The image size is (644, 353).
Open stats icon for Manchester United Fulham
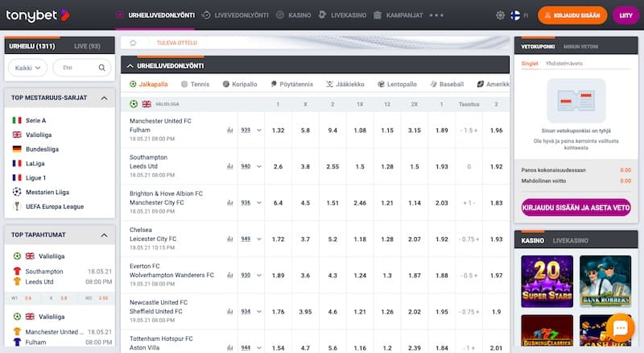(x=230, y=130)
